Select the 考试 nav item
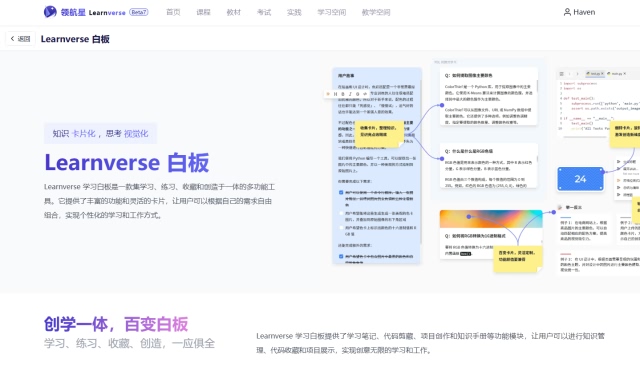640x378 pixels. [x=264, y=12]
